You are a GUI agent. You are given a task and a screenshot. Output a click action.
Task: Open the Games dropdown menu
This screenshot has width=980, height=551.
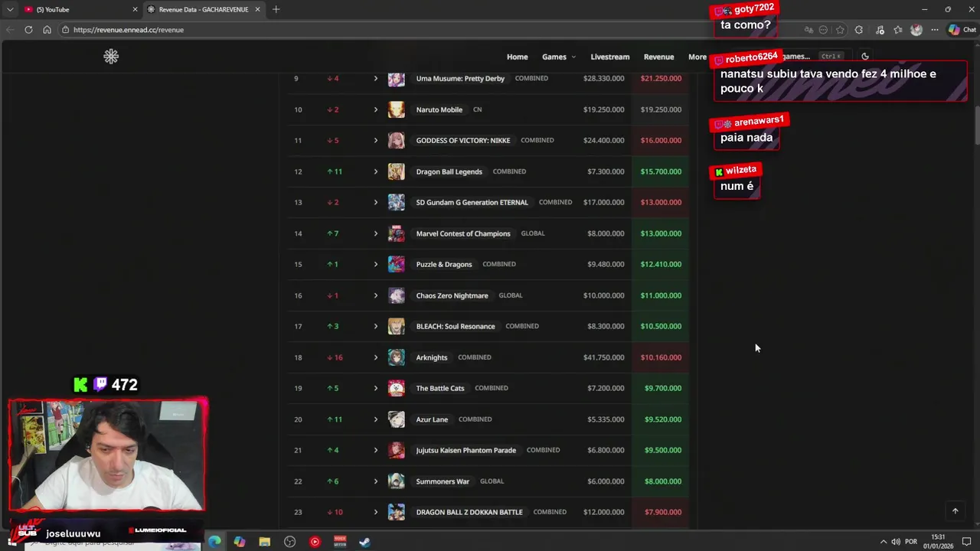[559, 57]
